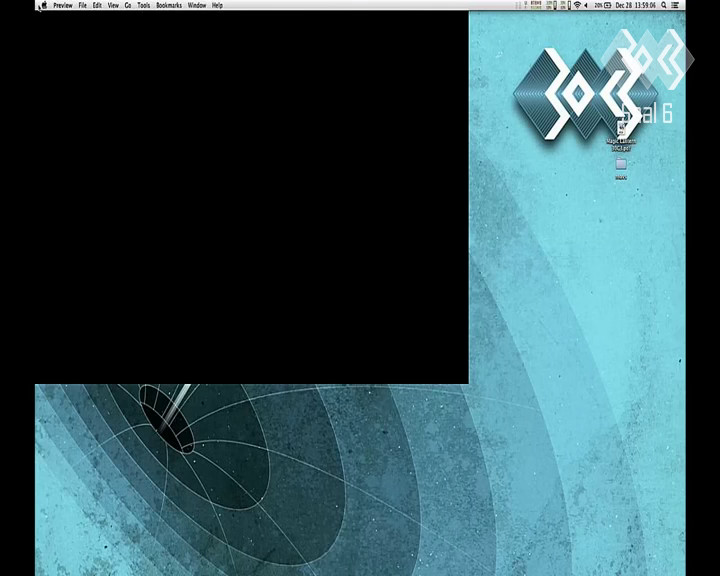The width and height of the screenshot is (720, 576).
Task: Open the View menu
Action: [113, 6]
